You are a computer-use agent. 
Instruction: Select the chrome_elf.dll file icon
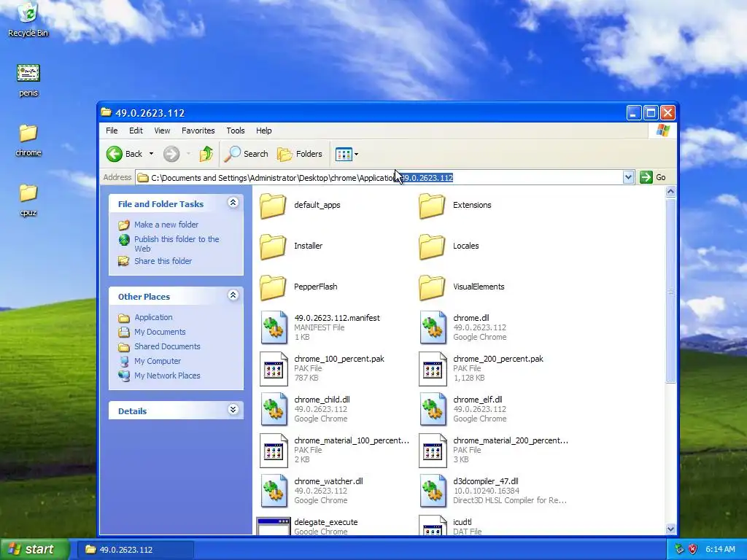coord(433,410)
